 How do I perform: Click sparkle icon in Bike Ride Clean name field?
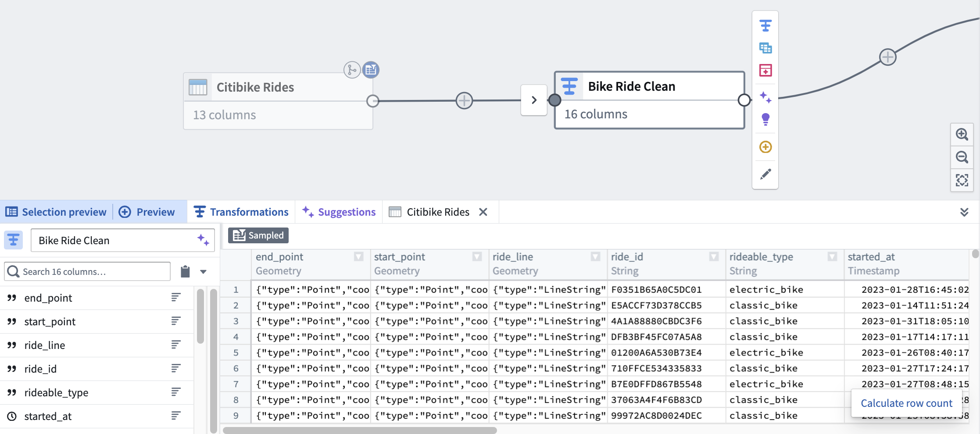tap(203, 240)
